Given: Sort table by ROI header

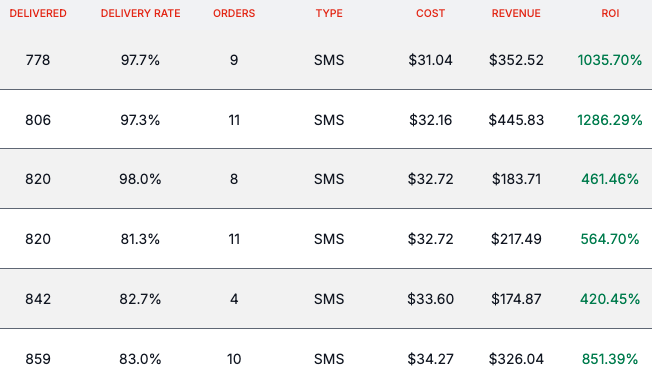Looking at the screenshot, I should [x=610, y=13].
